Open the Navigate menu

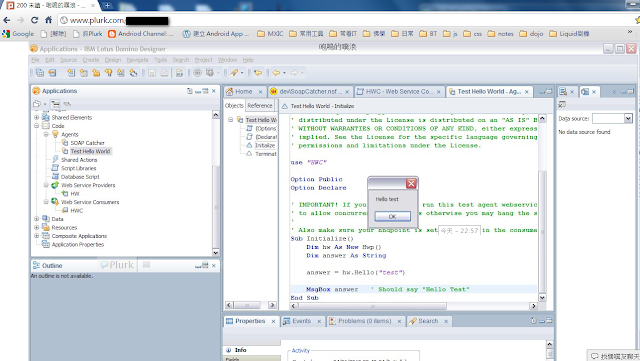point(138,60)
